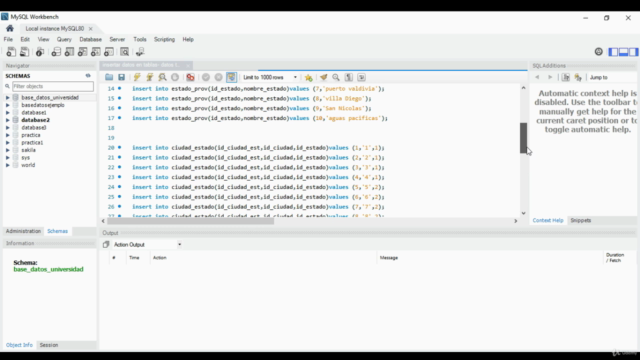This screenshot has width=640, height=360.
Task: Expand the world schema node
Action: coord(7,165)
